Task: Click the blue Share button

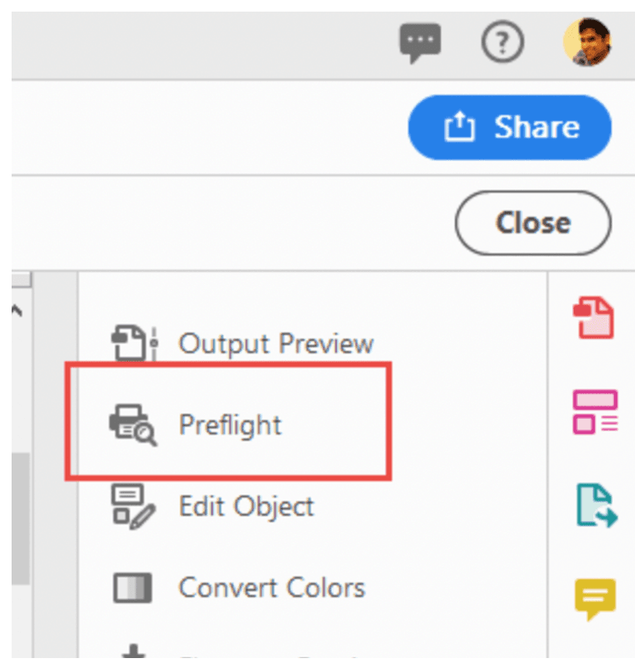Action: tap(510, 127)
